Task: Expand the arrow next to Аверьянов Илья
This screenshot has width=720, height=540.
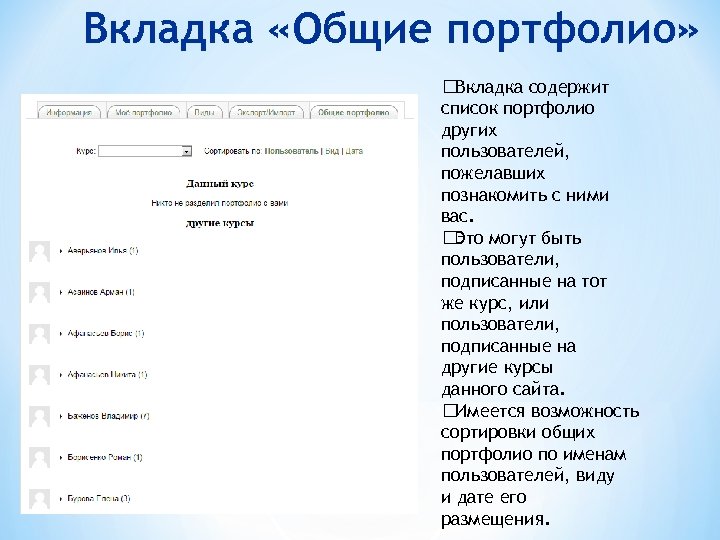Action: point(61,251)
